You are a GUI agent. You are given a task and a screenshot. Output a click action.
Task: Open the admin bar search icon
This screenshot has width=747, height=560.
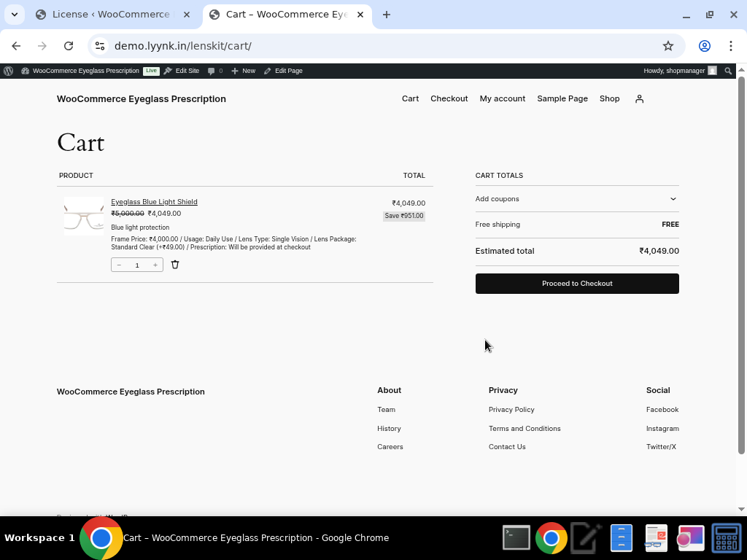point(727,71)
